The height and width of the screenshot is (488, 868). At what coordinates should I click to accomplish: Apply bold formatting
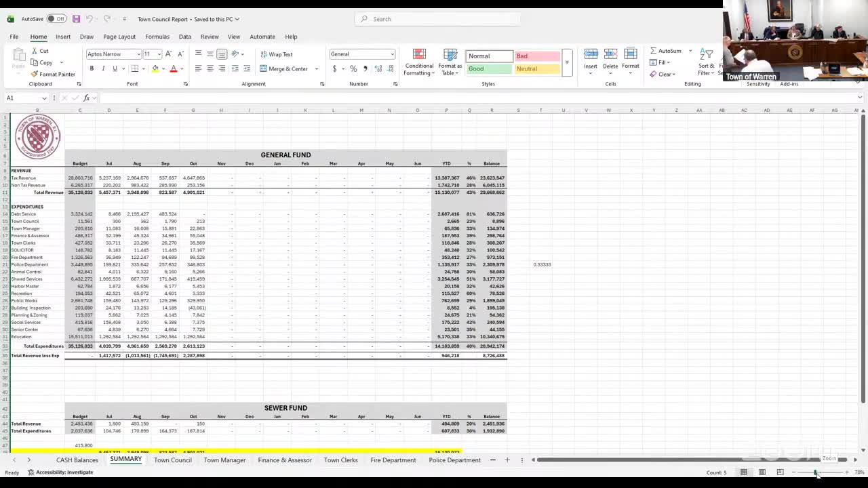click(x=92, y=68)
